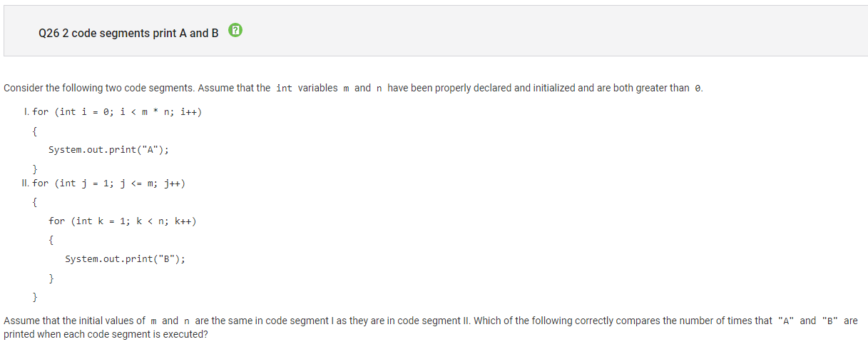Click the quoted "B" in the final paragraph
Image resolution: width=868 pixels, height=342 pixels.
coord(830,321)
